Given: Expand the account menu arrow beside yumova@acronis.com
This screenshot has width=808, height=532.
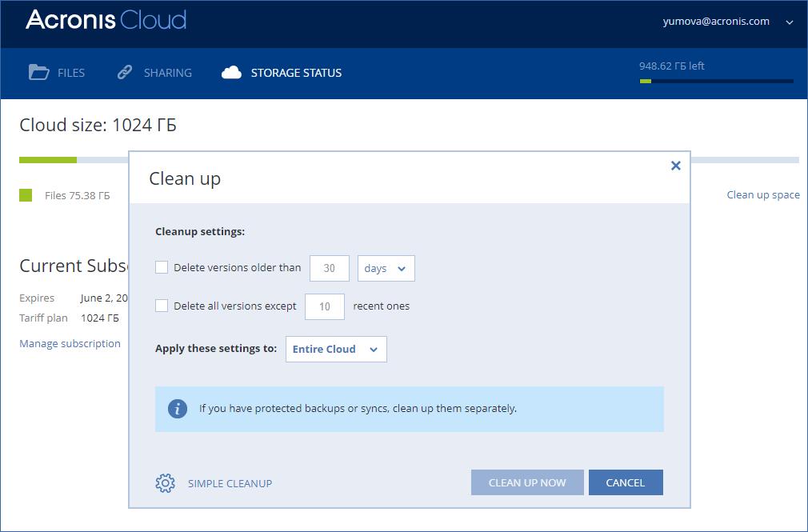Looking at the screenshot, I should (790, 22).
